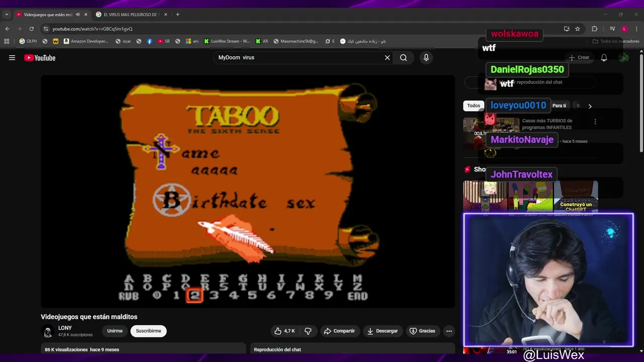The image size is (644, 362).
Task: Open Todos los marcadores folder
Action: pyautogui.click(x=615, y=41)
